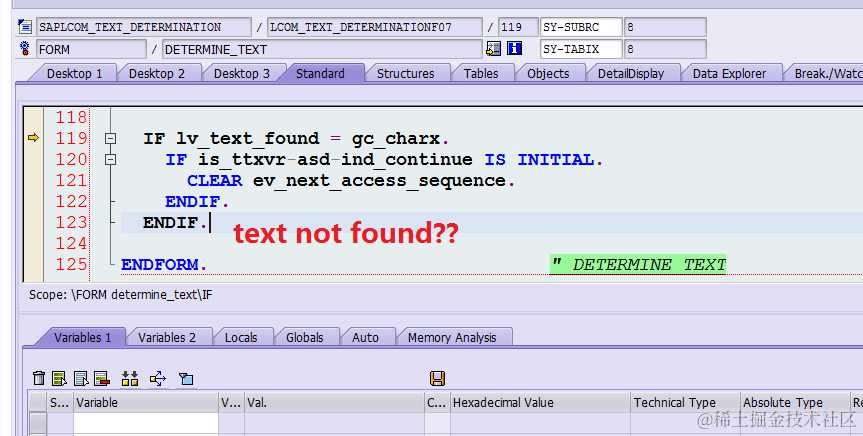Viewport: 863px width, 436px height.
Task: Click the event type gear icon beside FORM
Action: click(25, 49)
